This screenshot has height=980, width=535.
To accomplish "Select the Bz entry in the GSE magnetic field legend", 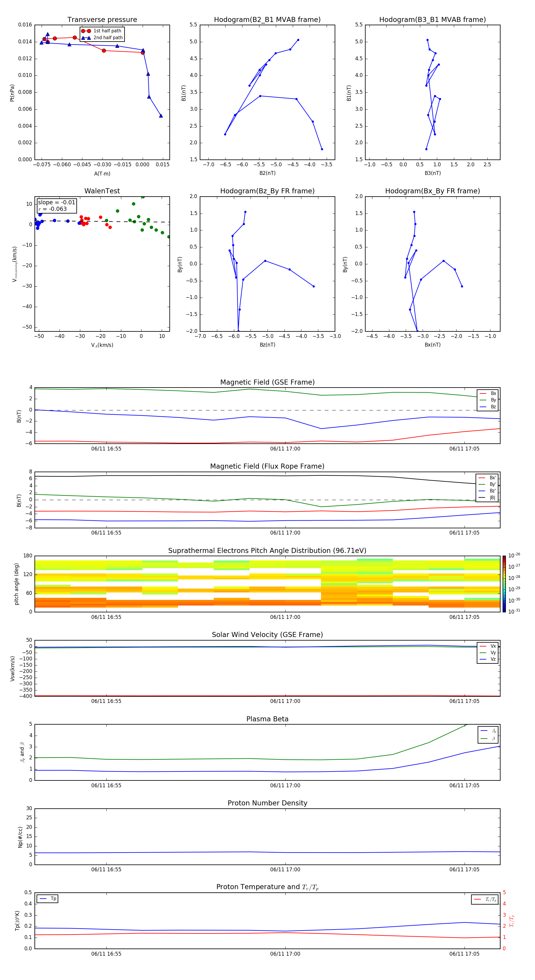I will pos(488,407).
